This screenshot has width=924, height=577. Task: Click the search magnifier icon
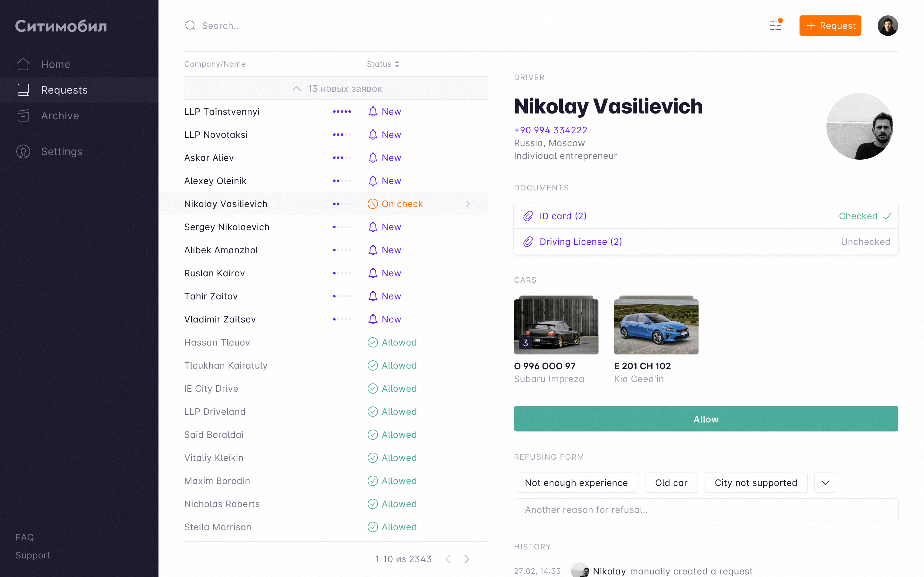coord(190,26)
